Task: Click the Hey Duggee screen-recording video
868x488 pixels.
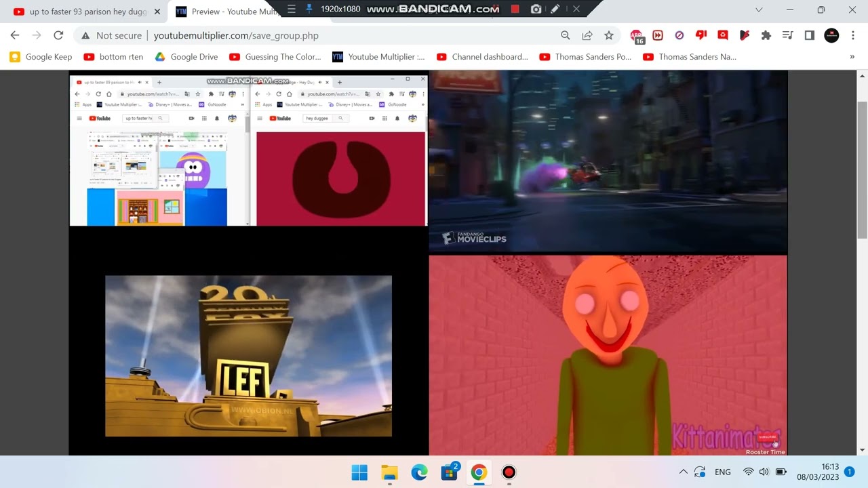Action: point(248,150)
